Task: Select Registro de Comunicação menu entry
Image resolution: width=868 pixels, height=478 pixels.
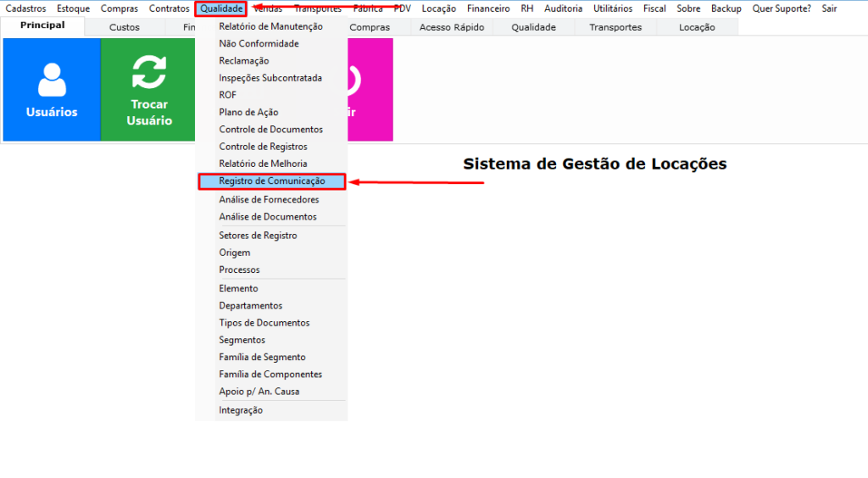Action: 271,181
